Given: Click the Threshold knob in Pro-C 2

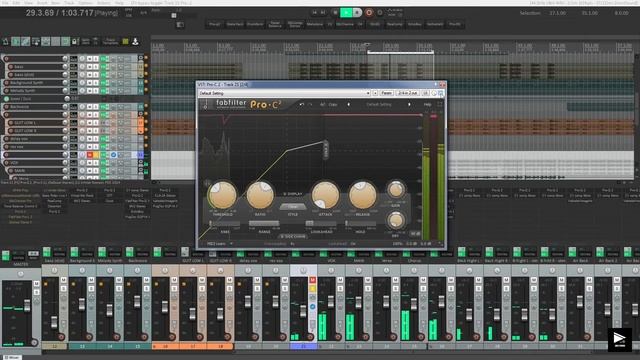Looking at the screenshot, I should tap(222, 195).
